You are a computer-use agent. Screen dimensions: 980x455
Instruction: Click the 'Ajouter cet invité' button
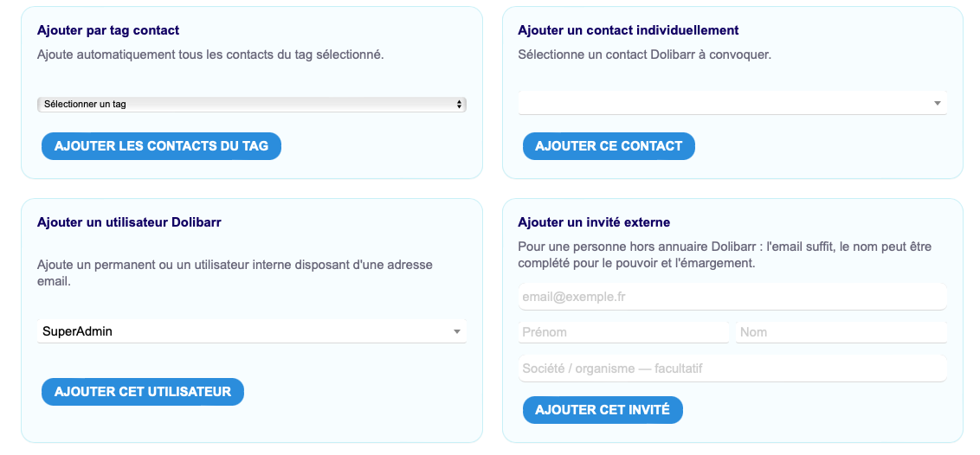(603, 410)
